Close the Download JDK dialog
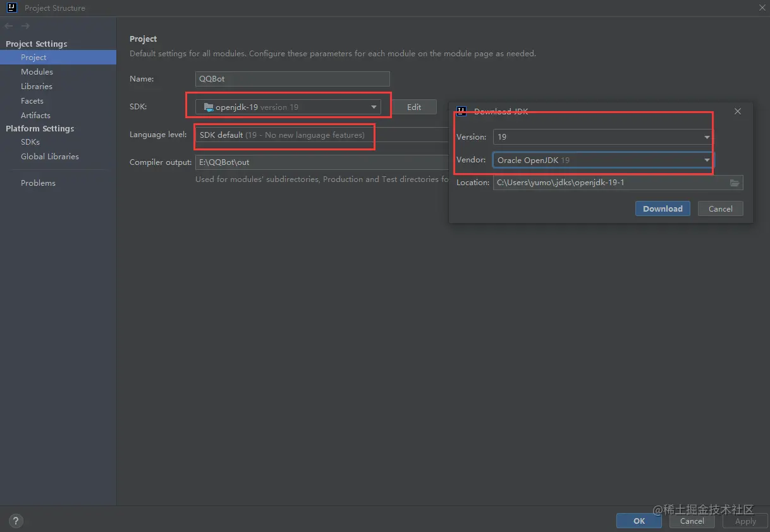Viewport: 770px width, 532px height. click(x=738, y=111)
